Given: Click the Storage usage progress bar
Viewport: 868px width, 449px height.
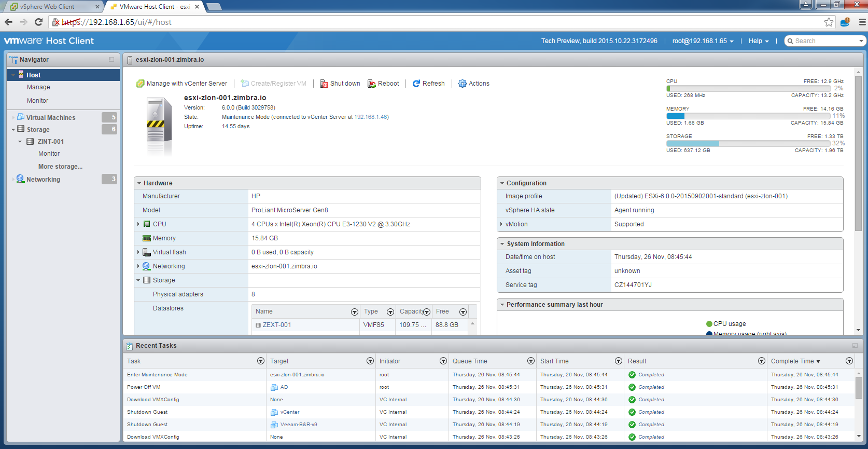Looking at the screenshot, I should (x=748, y=143).
